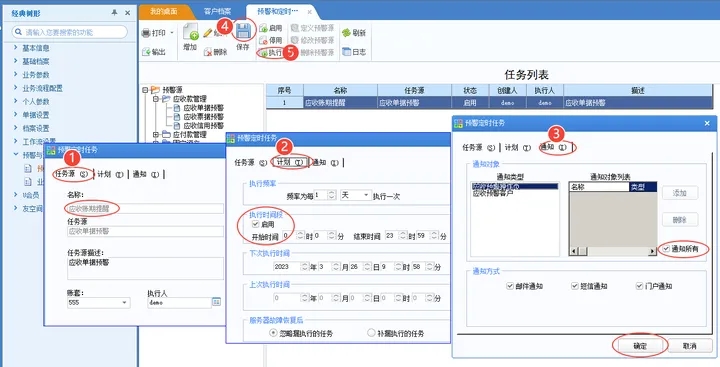
Task: Switch to the 客户档案 tab
Action: [x=218, y=12]
